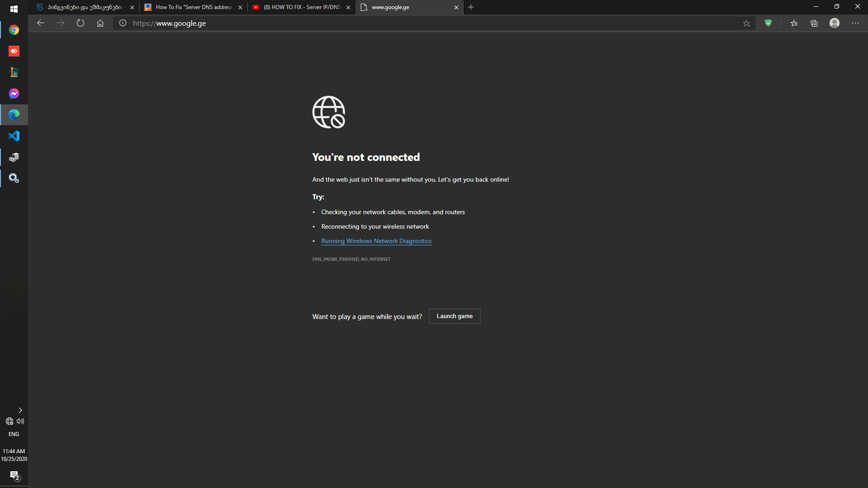Click site information icon in address bar
The height and width of the screenshot is (488, 868).
[123, 23]
